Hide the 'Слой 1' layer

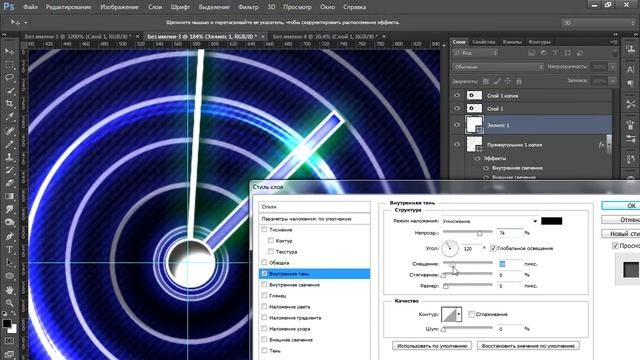457,109
